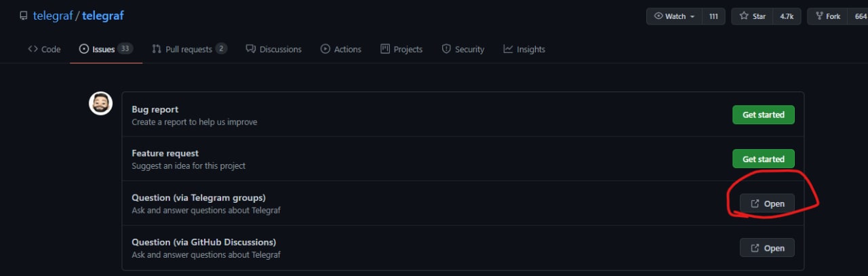Open the Security tab

click(462, 49)
